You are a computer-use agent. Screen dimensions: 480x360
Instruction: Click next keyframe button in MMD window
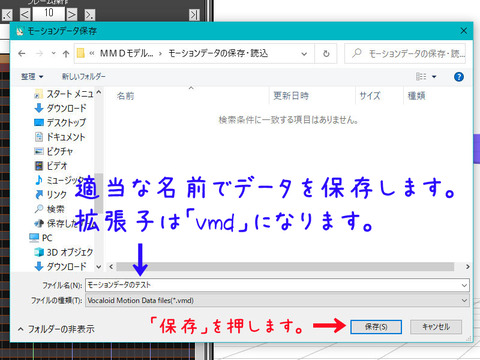(89, 15)
